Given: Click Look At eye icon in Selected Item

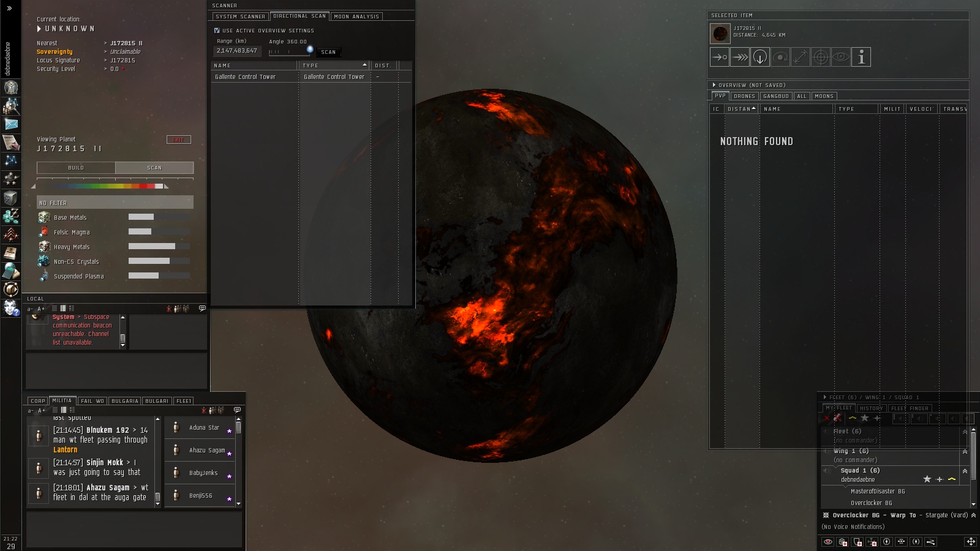Looking at the screenshot, I should pyautogui.click(x=841, y=57).
